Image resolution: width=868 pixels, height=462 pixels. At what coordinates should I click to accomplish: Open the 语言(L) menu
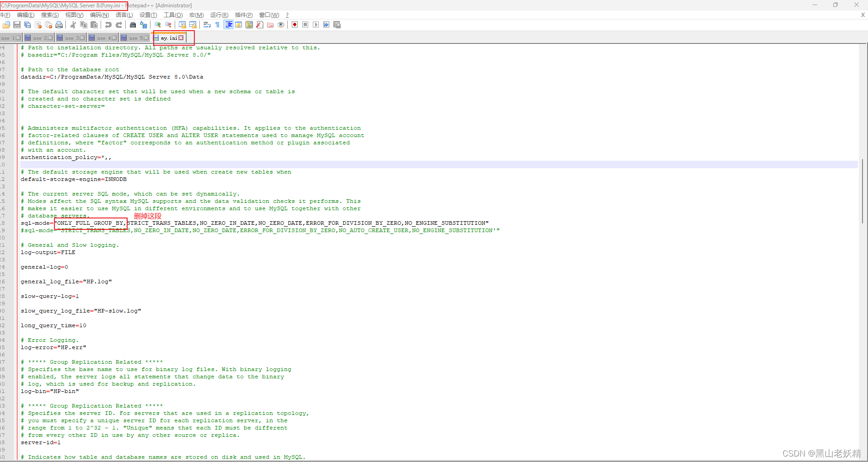pyautogui.click(x=124, y=15)
